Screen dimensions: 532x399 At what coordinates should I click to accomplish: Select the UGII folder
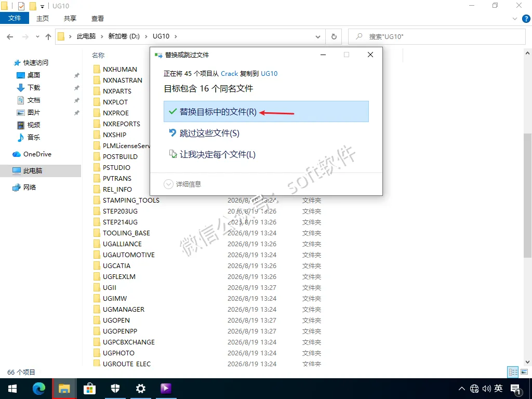[109, 287]
